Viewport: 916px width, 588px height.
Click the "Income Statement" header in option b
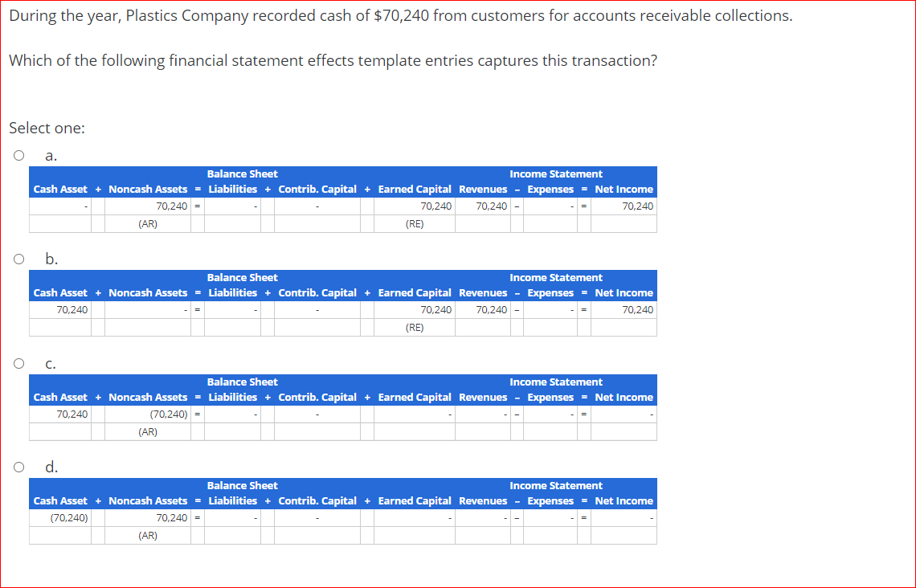coord(555,277)
